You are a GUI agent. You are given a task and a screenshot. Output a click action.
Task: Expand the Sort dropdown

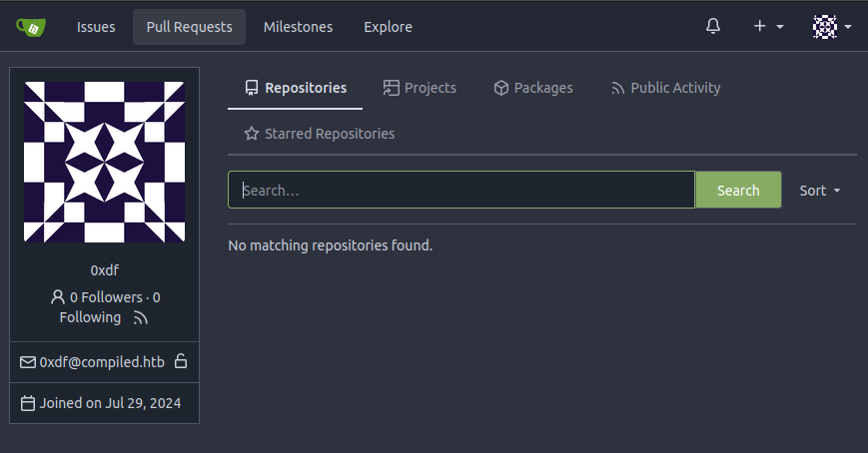(820, 191)
